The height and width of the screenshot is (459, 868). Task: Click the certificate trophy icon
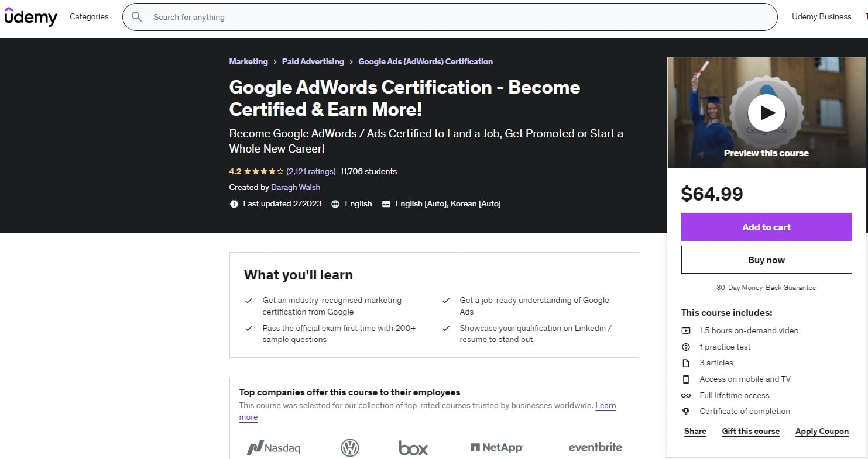point(686,412)
